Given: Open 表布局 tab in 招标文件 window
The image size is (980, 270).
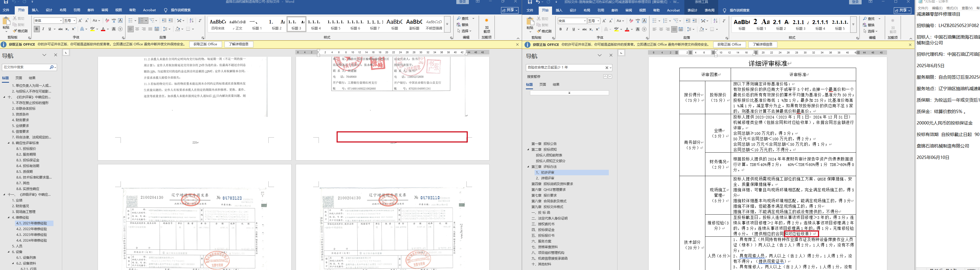Looking at the screenshot, I should point(709,10).
